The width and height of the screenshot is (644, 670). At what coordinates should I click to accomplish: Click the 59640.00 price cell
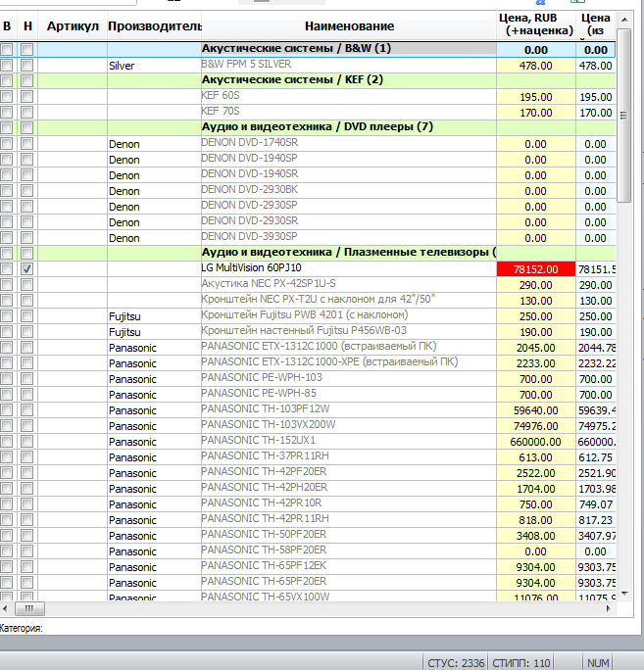coord(536,410)
